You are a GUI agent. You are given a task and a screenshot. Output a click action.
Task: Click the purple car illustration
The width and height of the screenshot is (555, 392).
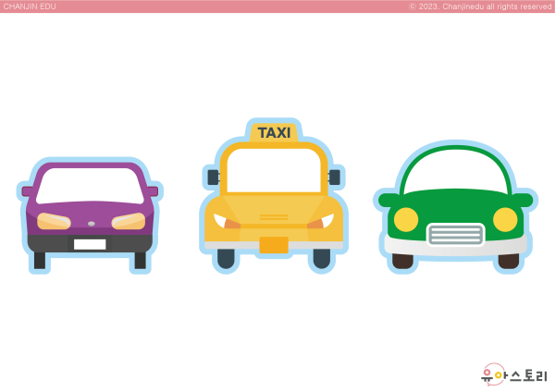click(90, 215)
